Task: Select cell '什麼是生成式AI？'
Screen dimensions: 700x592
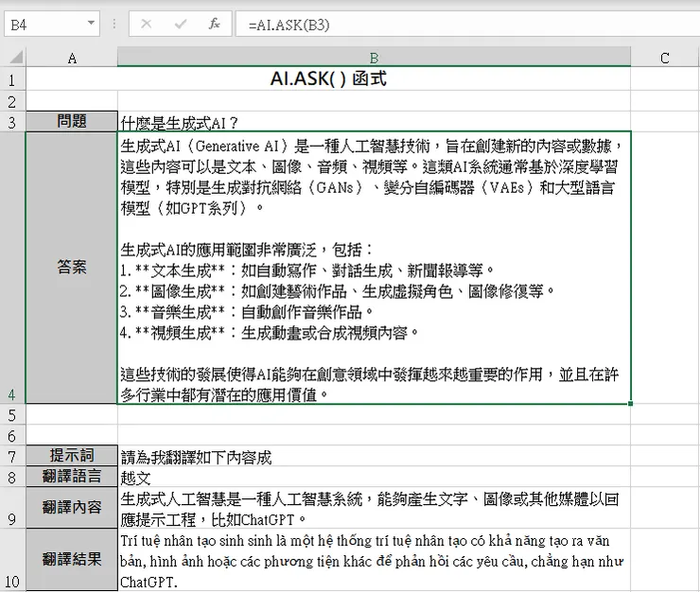Action: pyautogui.click(x=374, y=121)
